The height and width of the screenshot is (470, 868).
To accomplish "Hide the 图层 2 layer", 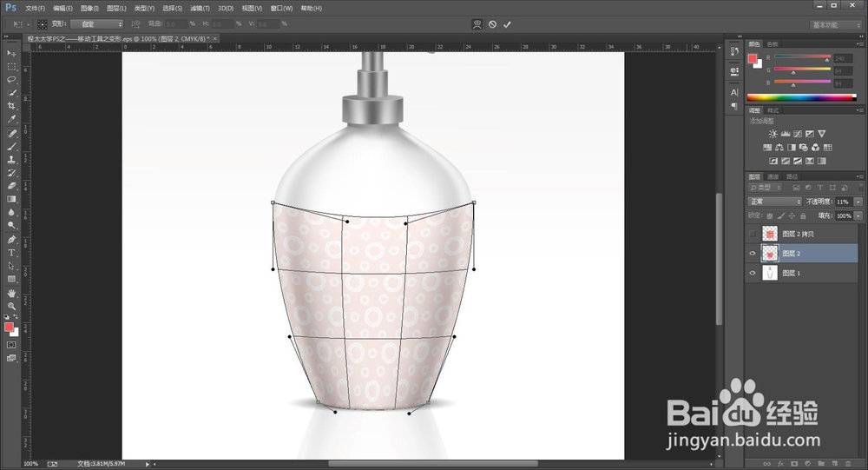I will 753,254.
